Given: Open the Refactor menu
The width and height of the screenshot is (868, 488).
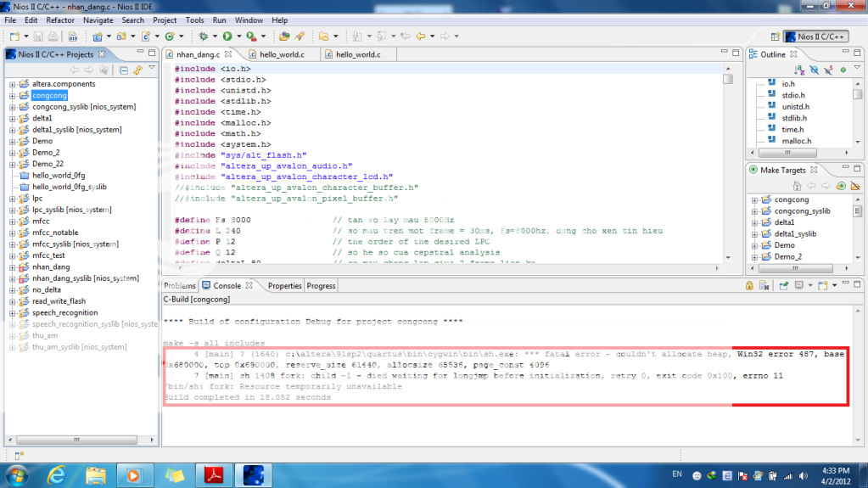Looking at the screenshot, I should (59, 20).
